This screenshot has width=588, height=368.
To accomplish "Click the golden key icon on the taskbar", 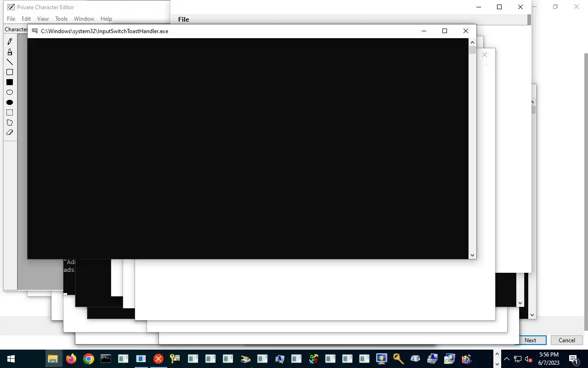I will (x=398, y=359).
